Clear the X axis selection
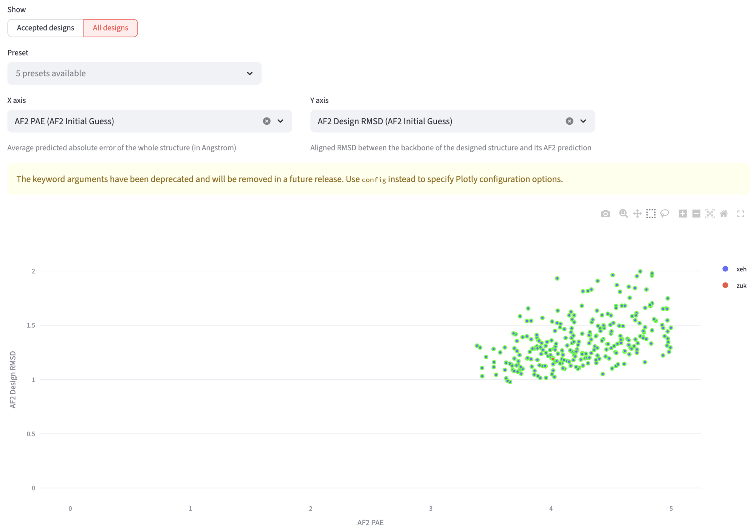The image size is (756, 532). [x=266, y=121]
